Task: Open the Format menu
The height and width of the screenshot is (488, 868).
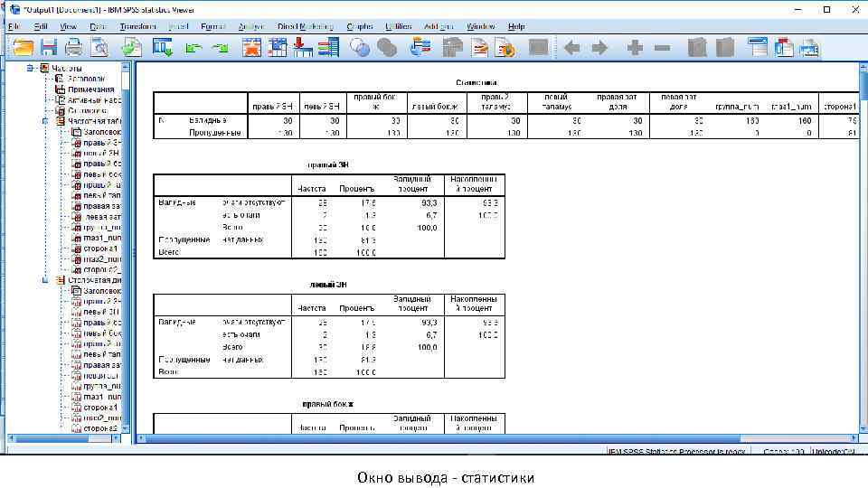Action: (x=212, y=26)
